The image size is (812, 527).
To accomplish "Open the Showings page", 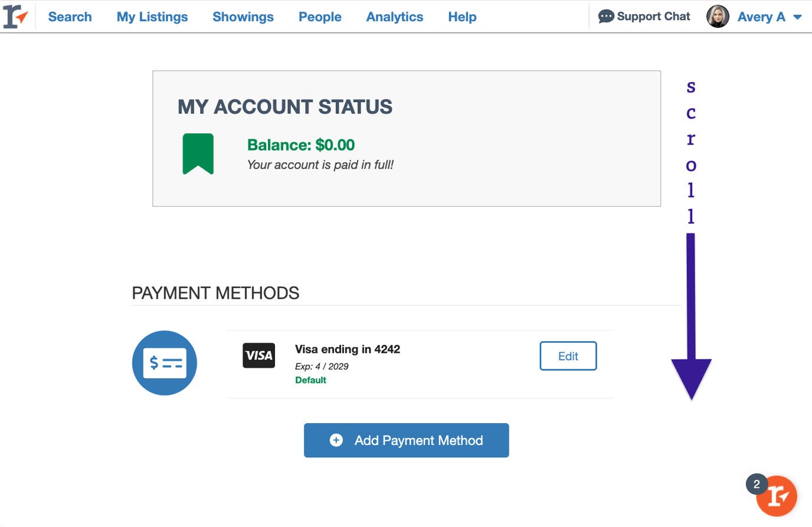I will click(243, 17).
